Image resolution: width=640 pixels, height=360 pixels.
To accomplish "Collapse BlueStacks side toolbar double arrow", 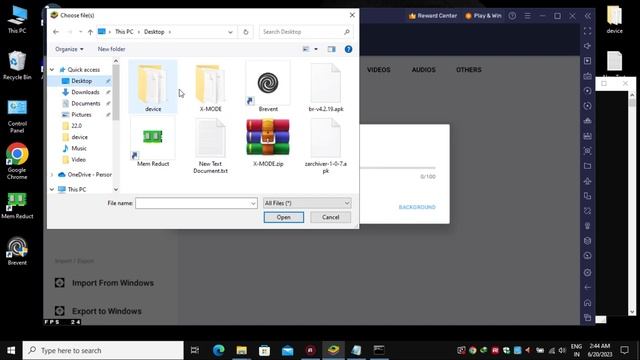I will coord(588,16).
